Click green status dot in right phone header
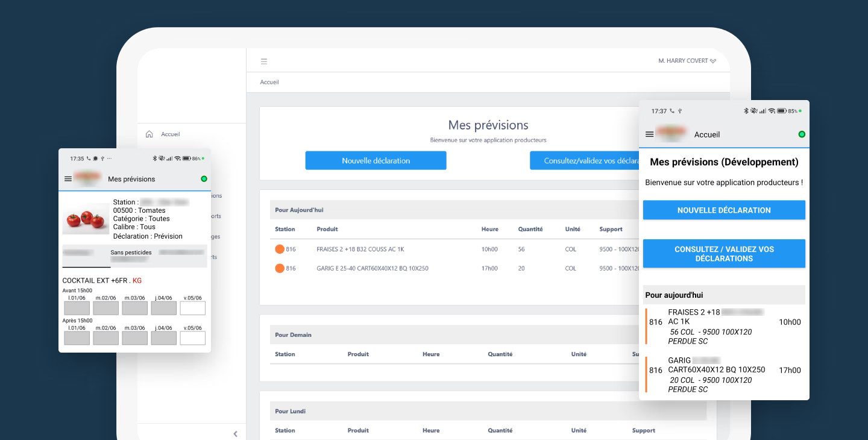Screen dimensions: 868x440 point(802,134)
